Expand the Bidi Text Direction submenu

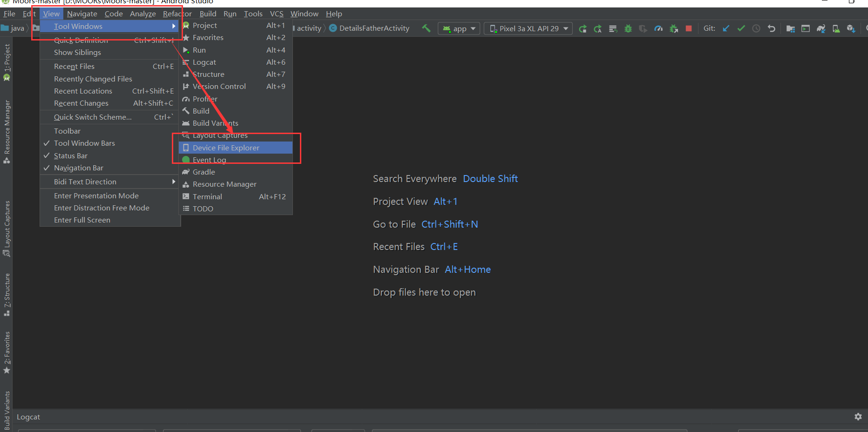[110, 182]
